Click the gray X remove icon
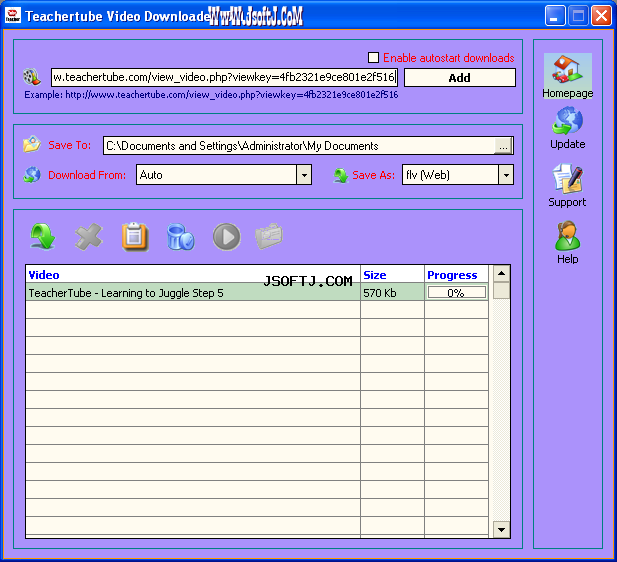 (x=89, y=237)
